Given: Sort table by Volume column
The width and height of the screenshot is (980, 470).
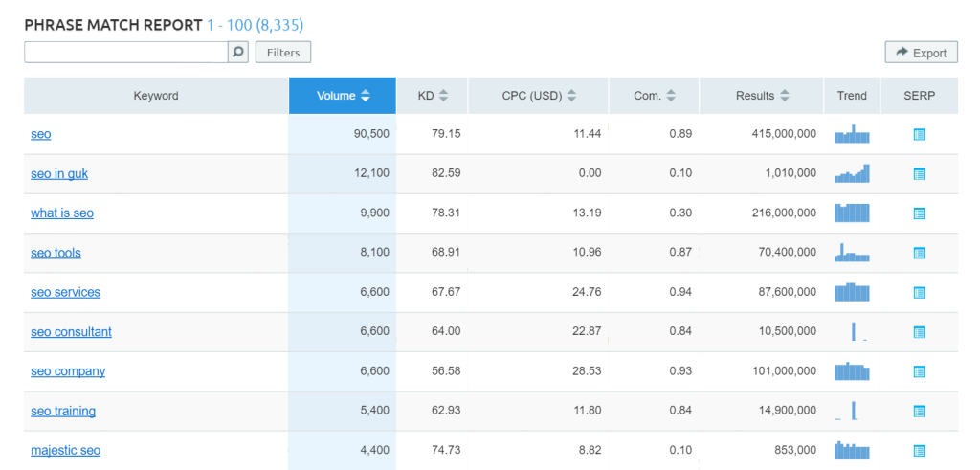Looking at the screenshot, I should pyautogui.click(x=343, y=96).
